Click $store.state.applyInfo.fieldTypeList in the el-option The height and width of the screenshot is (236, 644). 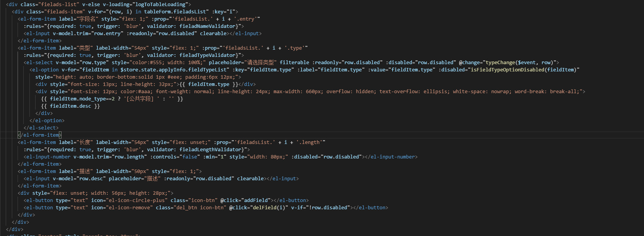coord(174,70)
